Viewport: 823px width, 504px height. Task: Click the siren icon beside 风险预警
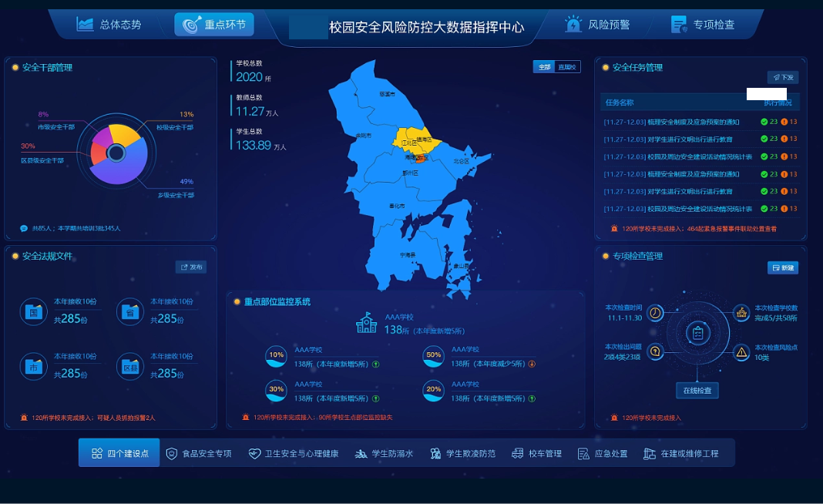(573, 24)
